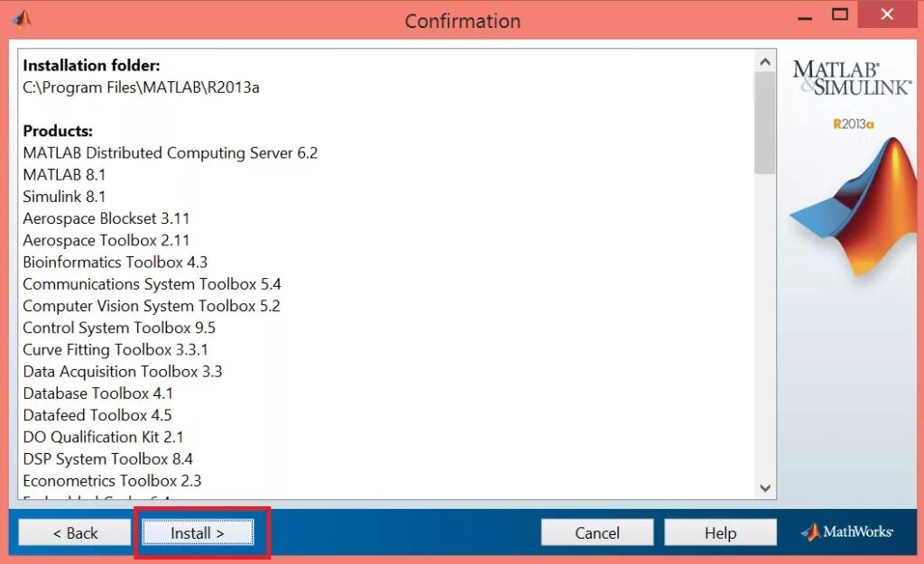
Task: Click the "MATLAB 8.1" line
Action: pos(64,174)
